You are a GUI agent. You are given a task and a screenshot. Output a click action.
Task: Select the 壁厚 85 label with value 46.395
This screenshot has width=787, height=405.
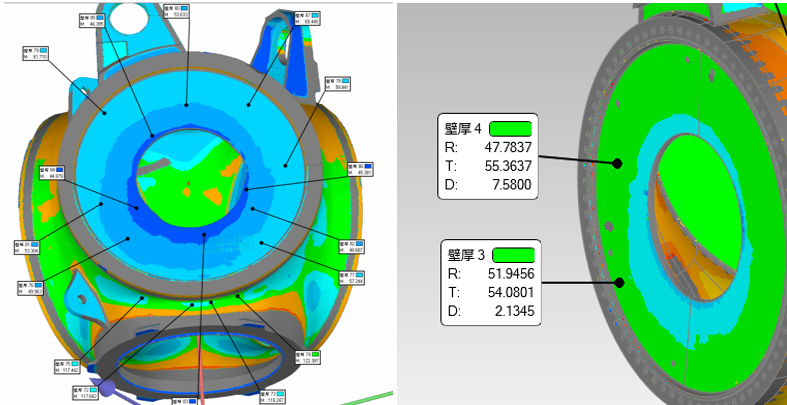pos(92,20)
